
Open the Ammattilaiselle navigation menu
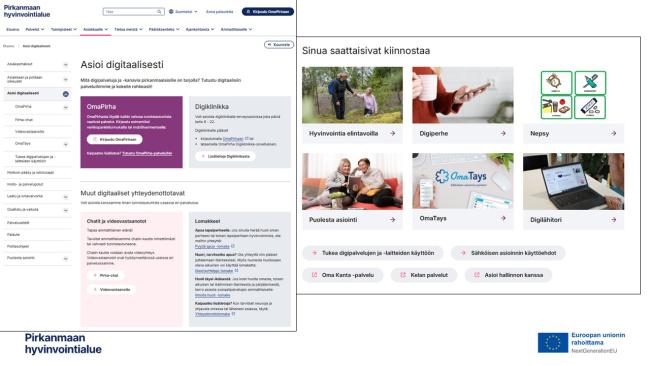click(236, 29)
